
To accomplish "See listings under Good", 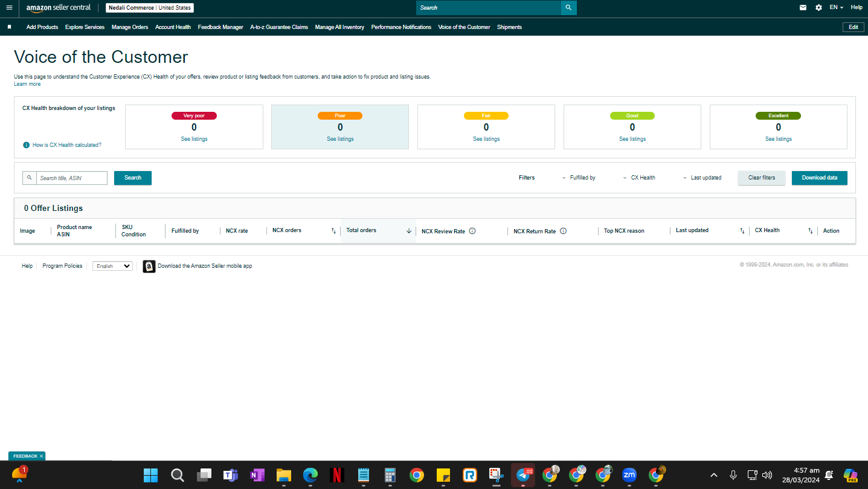I will 632,139.
